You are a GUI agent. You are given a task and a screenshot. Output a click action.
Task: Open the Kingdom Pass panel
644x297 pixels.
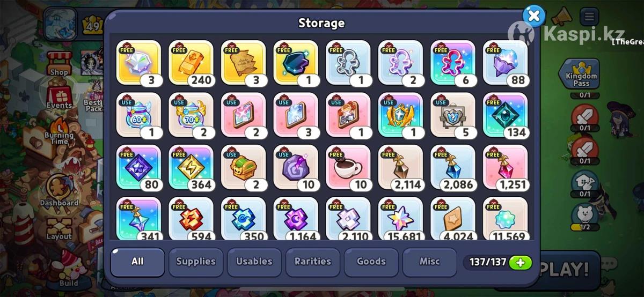[x=581, y=75]
